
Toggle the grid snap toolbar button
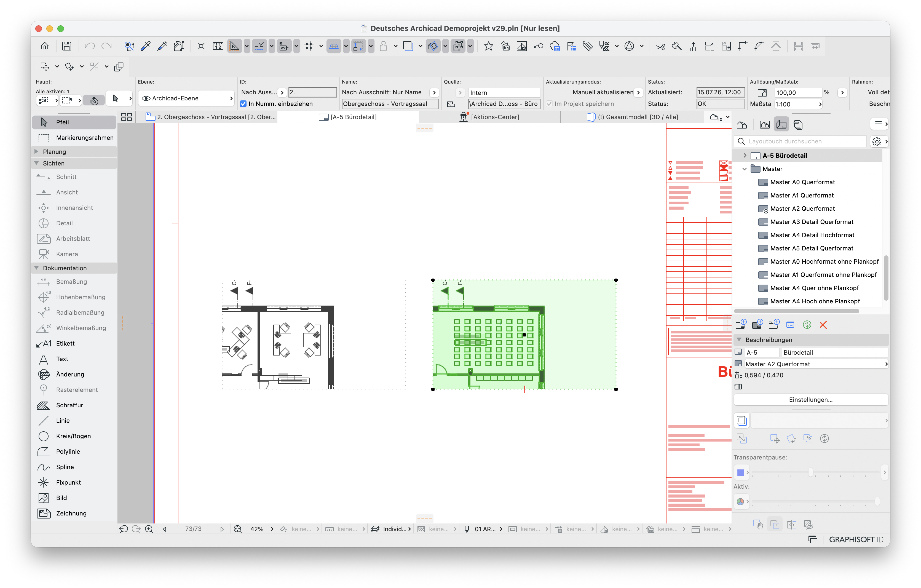(x=309, y=46)
